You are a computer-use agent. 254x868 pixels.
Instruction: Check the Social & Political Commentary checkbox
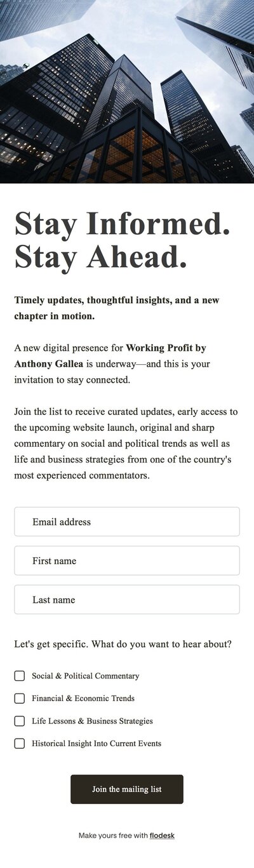point(20,676)
